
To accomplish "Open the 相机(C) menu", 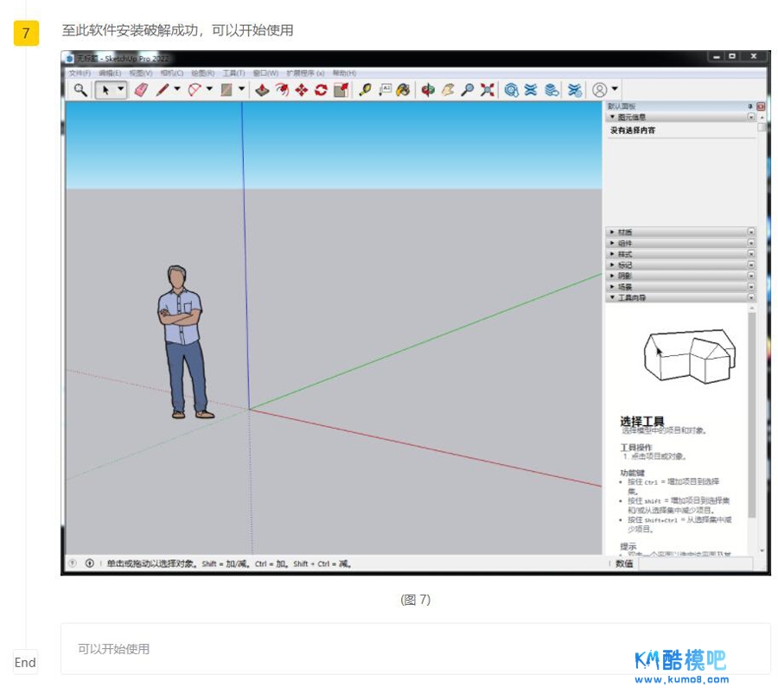I will tap(172, 73).
